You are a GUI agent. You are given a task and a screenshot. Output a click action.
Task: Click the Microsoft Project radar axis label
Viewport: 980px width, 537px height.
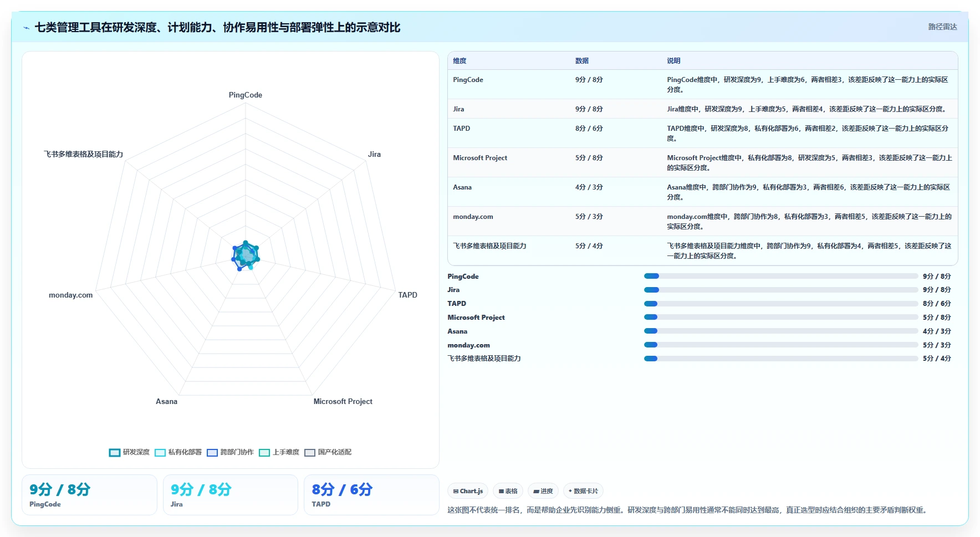click(343, 401)
